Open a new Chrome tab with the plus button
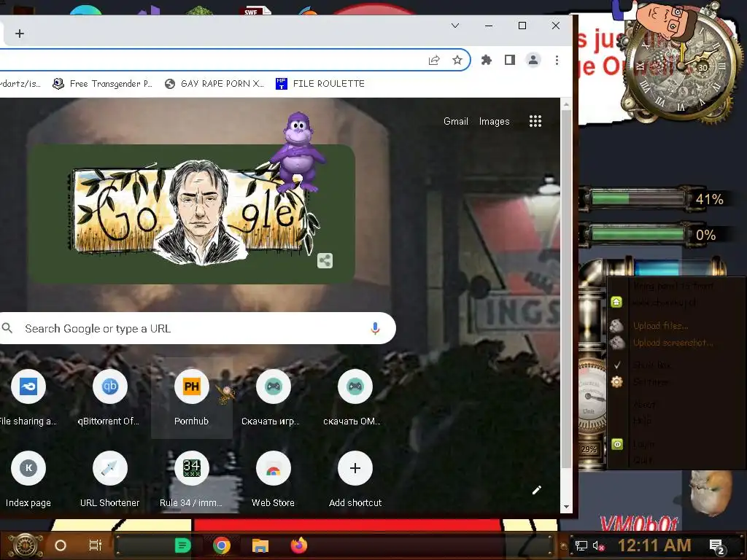 pos(20,34)
